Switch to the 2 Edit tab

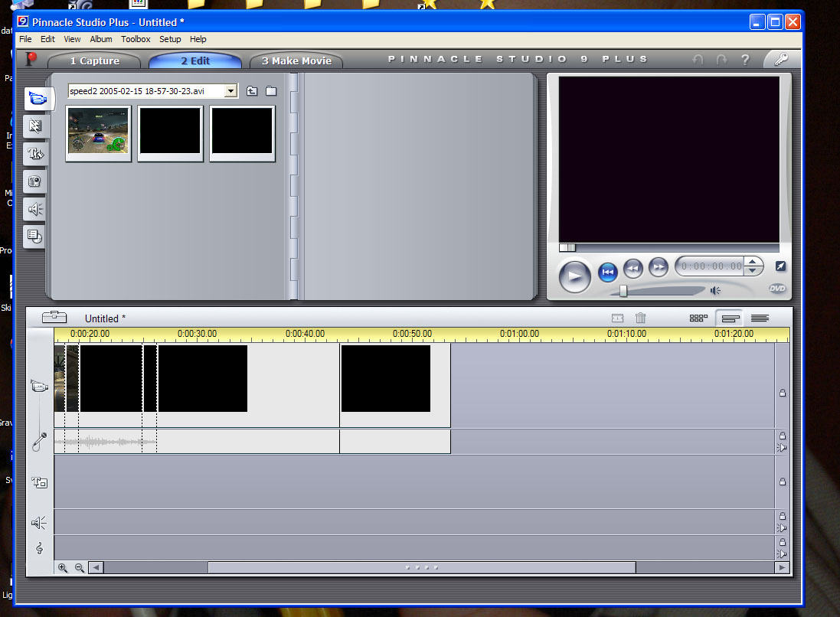[195, 60]
